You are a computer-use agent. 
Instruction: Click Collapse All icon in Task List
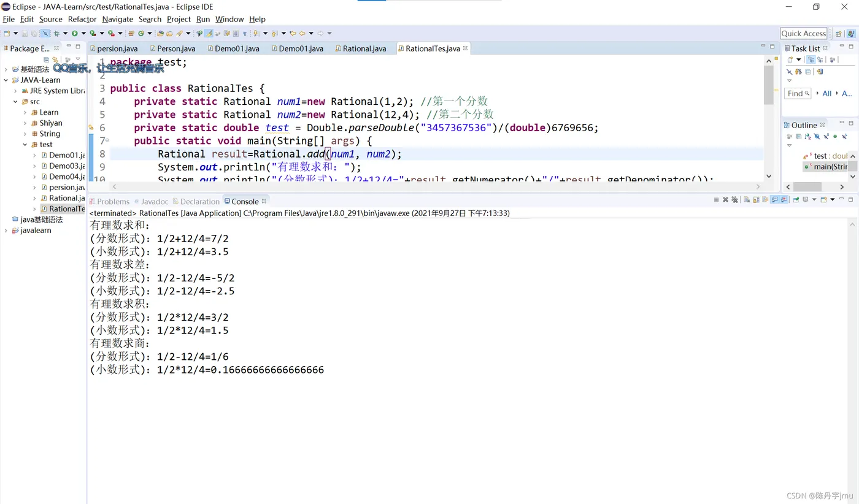[x=808, y=72]
